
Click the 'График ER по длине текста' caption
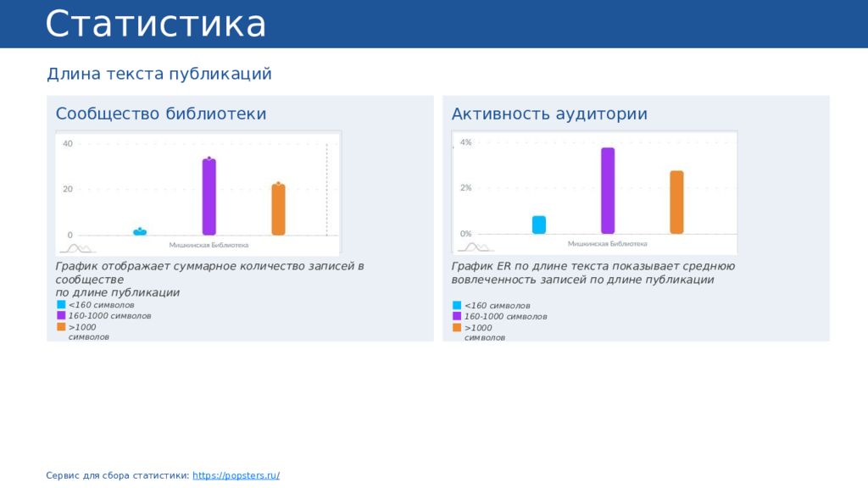tap(593, 273)
